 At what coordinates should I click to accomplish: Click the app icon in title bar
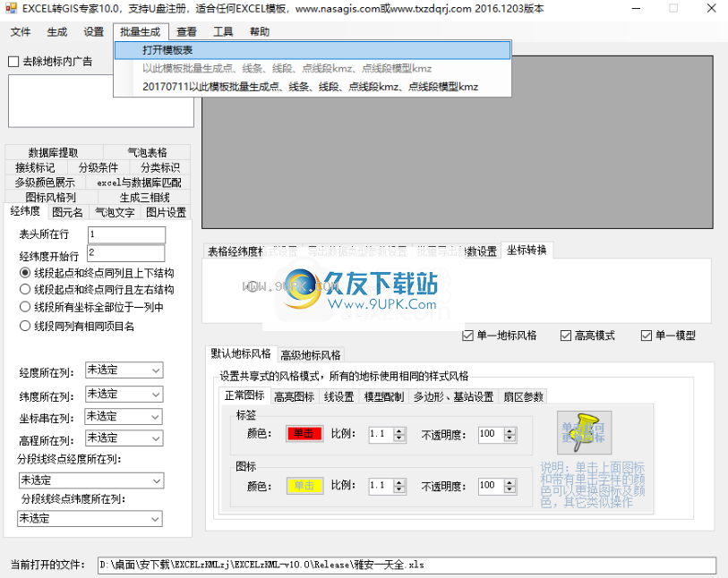pyautogui.click(x=11, y=8)
